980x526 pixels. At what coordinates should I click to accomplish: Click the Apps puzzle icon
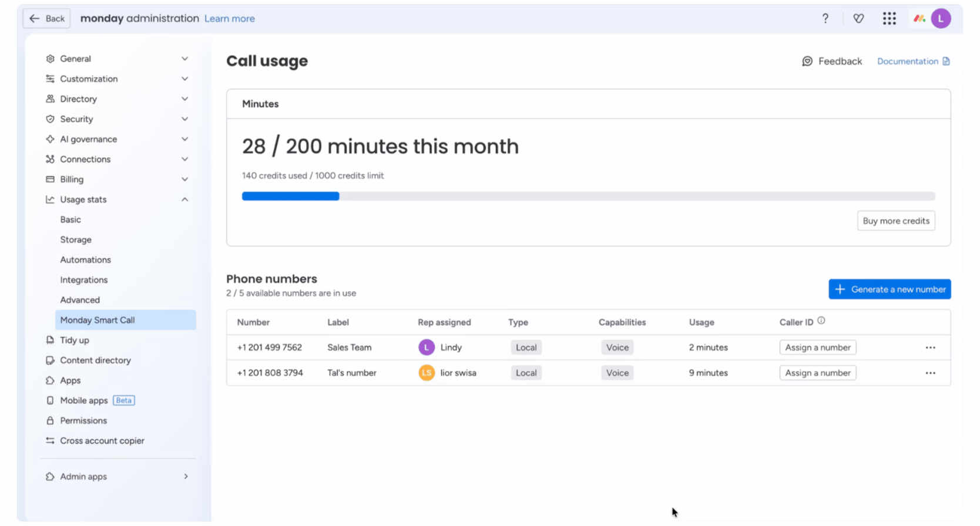50,380
